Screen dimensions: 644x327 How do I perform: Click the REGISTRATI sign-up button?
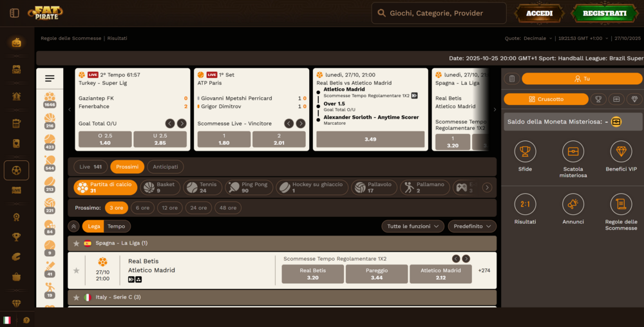[x=605, y=14]
